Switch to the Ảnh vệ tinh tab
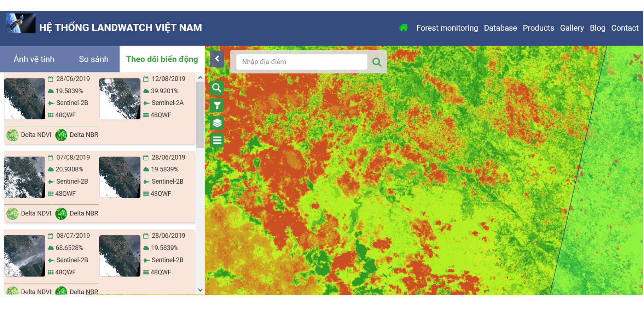Image resolution: width=644 pixels, height=309 pixels. click(34, 59)
